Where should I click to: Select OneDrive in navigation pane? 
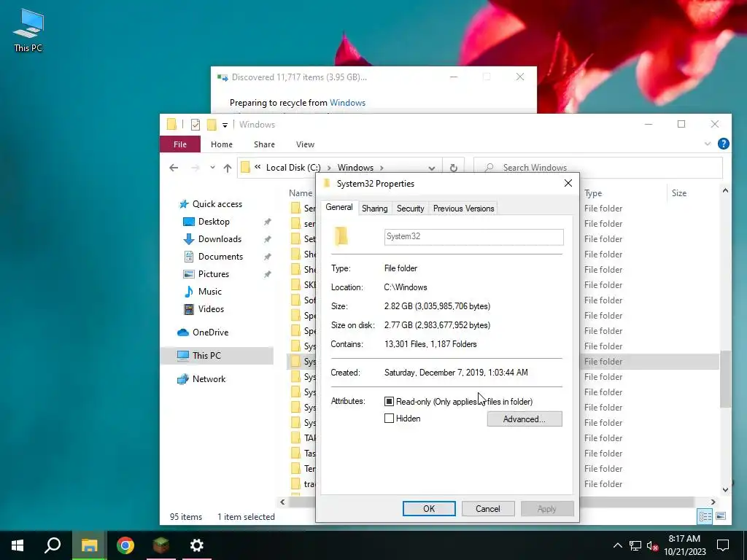point(210,332)
